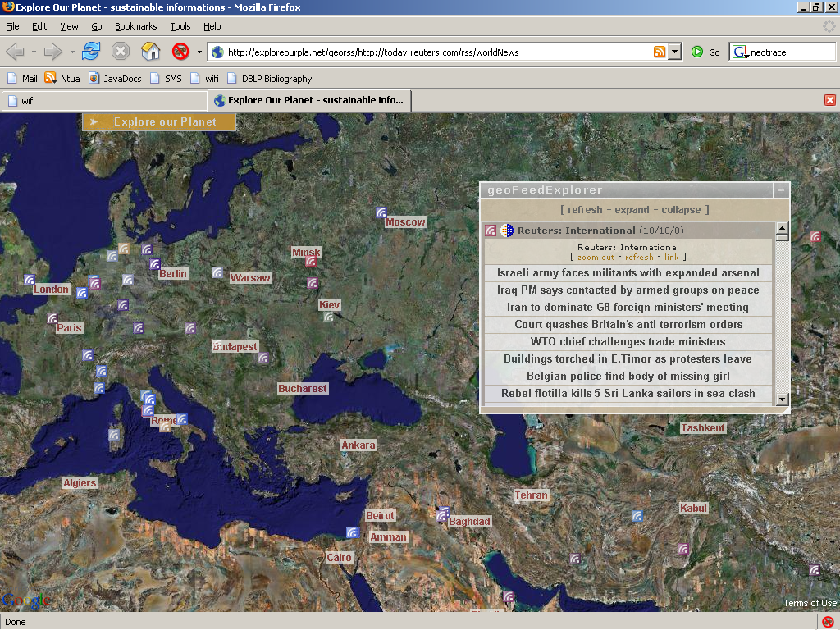This screenshot has height=630, width=840.
Task: Click the Stop loading icon
Action: tap(121, 52)
